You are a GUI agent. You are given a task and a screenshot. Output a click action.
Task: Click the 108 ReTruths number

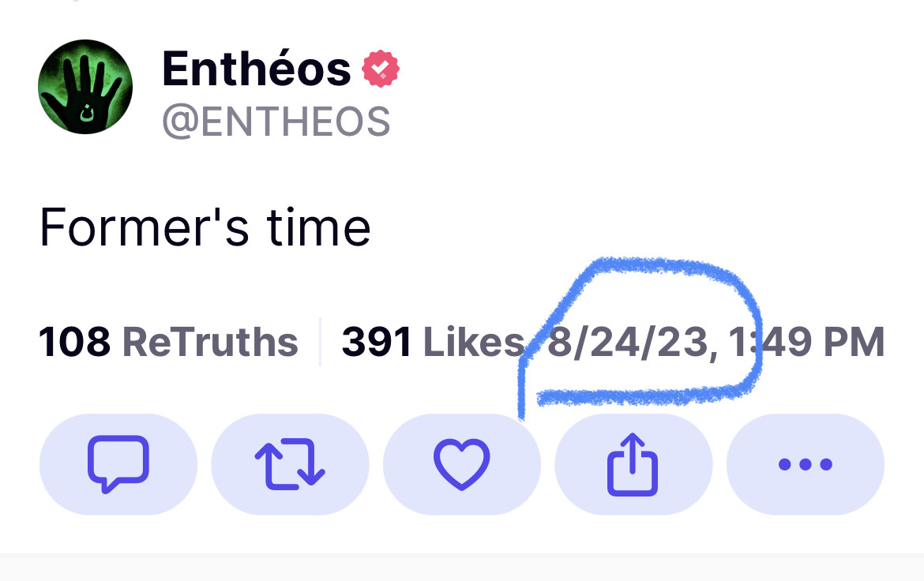[x=74, y=343]
